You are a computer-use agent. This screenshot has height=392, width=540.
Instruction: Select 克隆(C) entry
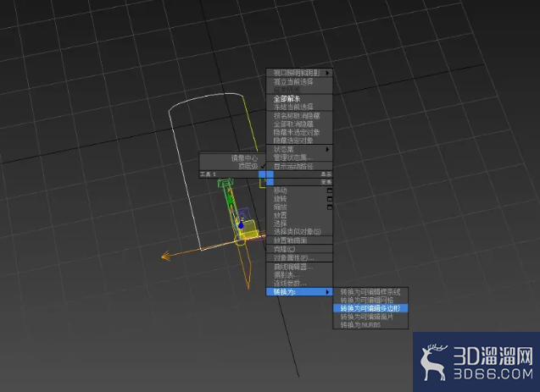[299, 249]
